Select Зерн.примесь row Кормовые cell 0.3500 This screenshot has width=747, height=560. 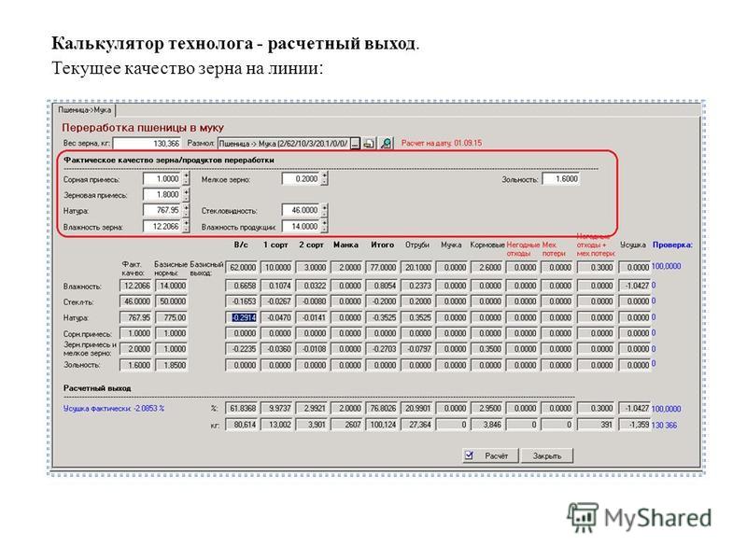pos(487,349)
